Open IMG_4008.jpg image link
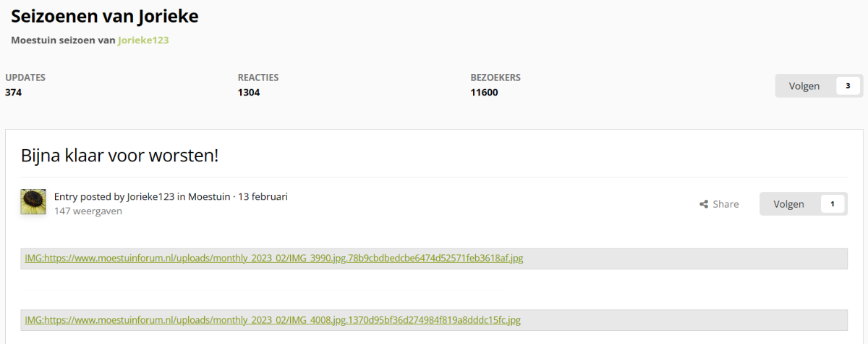The width and height of the screenshot is (868, 344). tap(273, 319)
